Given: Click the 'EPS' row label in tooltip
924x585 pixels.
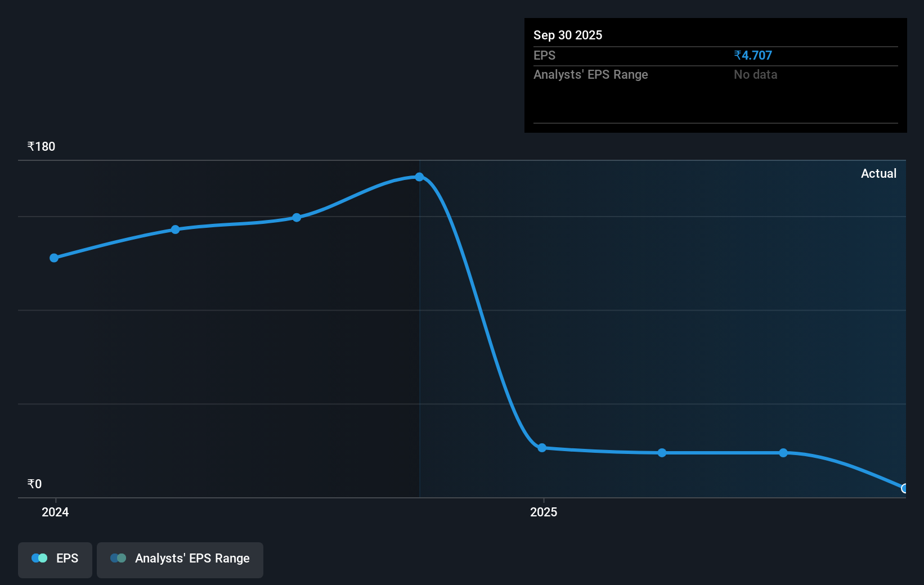Looking at the screenshot, I should pos(544,55).
